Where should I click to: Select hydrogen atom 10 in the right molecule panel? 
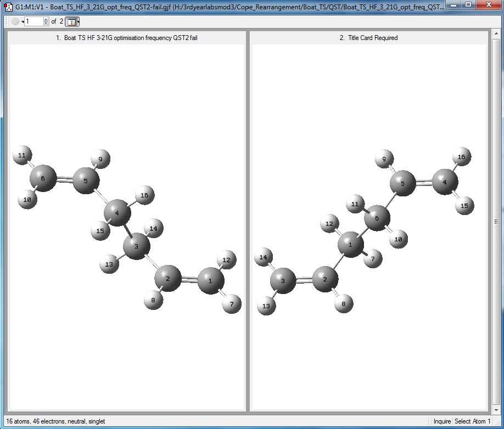399,239
